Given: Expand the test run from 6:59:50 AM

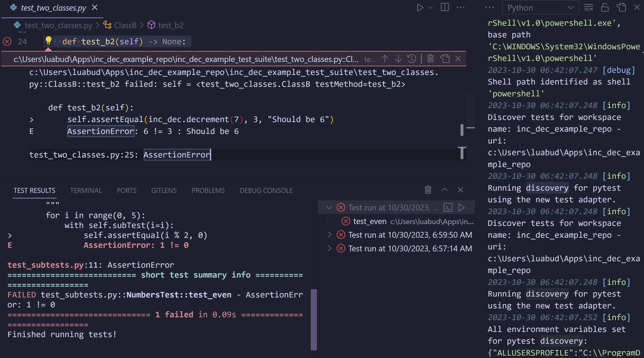Looking at the screenshot, I should pyautogui.click(x=330, y=235).
